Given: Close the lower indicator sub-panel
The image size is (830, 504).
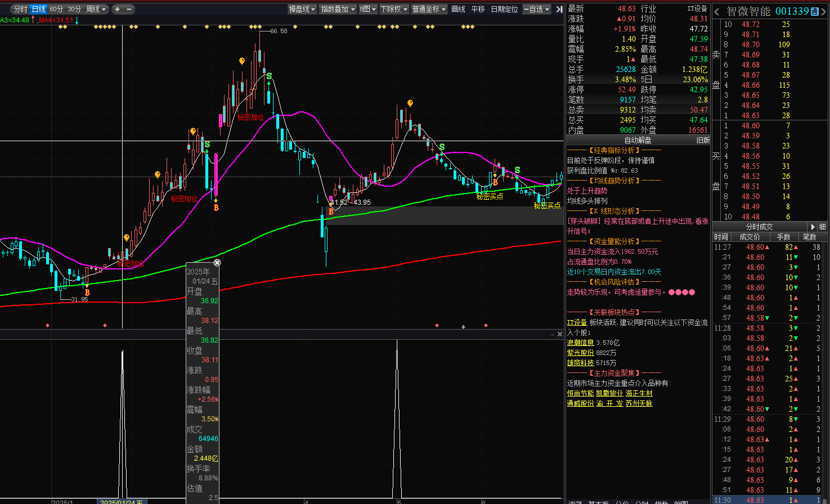Looking at the screenshot, I should tap(559, 334).
